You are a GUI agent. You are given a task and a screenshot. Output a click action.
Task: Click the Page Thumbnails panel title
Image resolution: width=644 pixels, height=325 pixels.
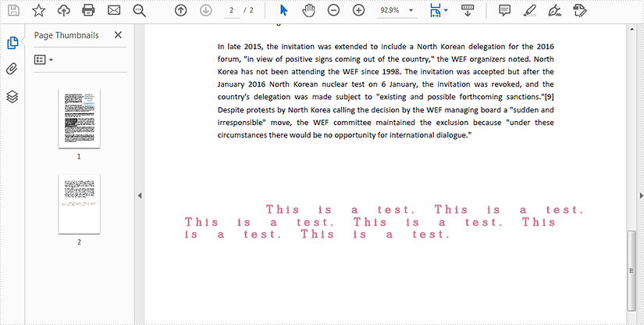click(x=66, y=35)
